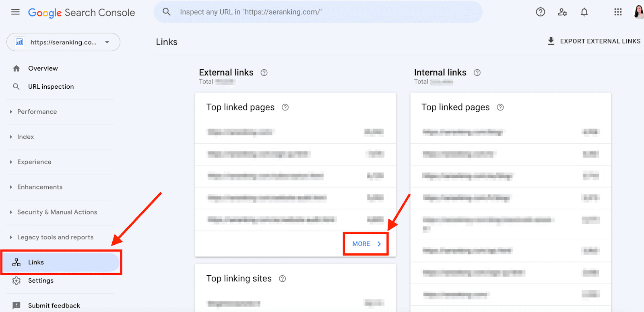Click the Settings gear icon

tap(17, 281)
